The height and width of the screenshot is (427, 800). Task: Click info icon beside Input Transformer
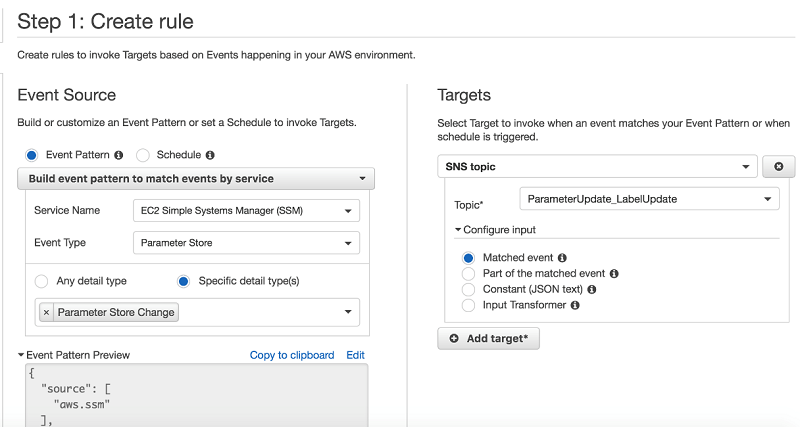click(575, 305)
